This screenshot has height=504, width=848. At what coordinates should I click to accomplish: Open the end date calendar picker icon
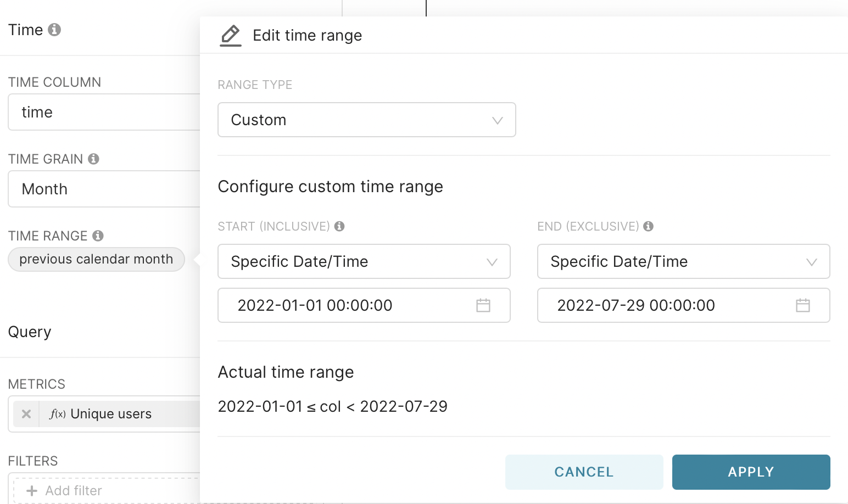tap(803, 305)
